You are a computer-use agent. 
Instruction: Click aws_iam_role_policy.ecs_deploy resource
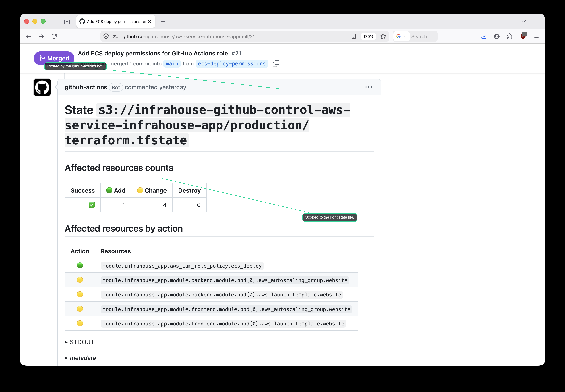point(182,266)
